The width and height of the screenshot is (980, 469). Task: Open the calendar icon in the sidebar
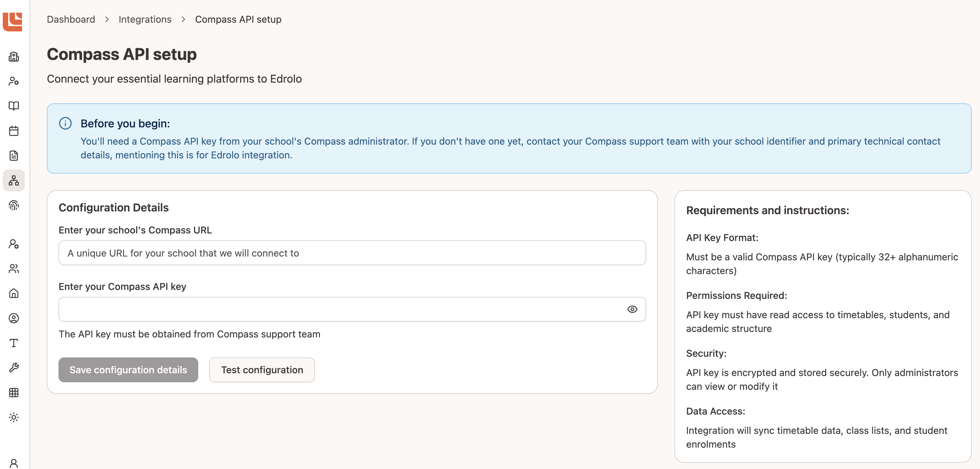14,131
